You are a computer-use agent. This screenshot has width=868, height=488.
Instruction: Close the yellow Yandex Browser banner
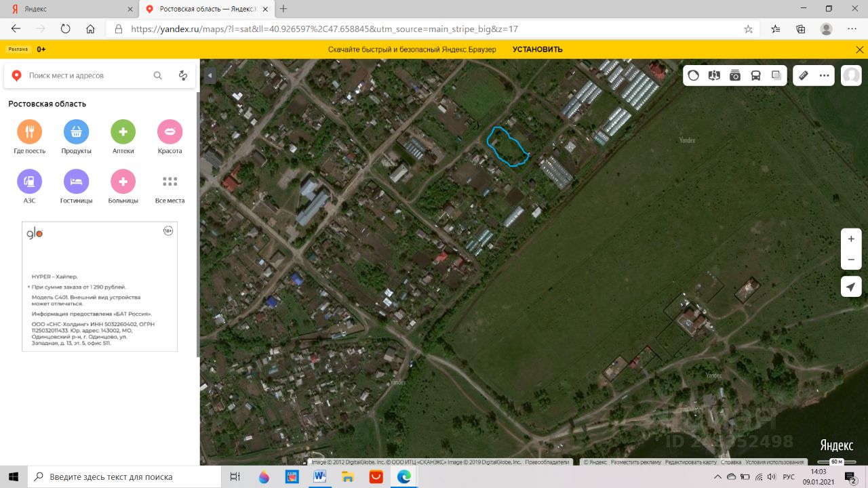[x=860, y=49]
